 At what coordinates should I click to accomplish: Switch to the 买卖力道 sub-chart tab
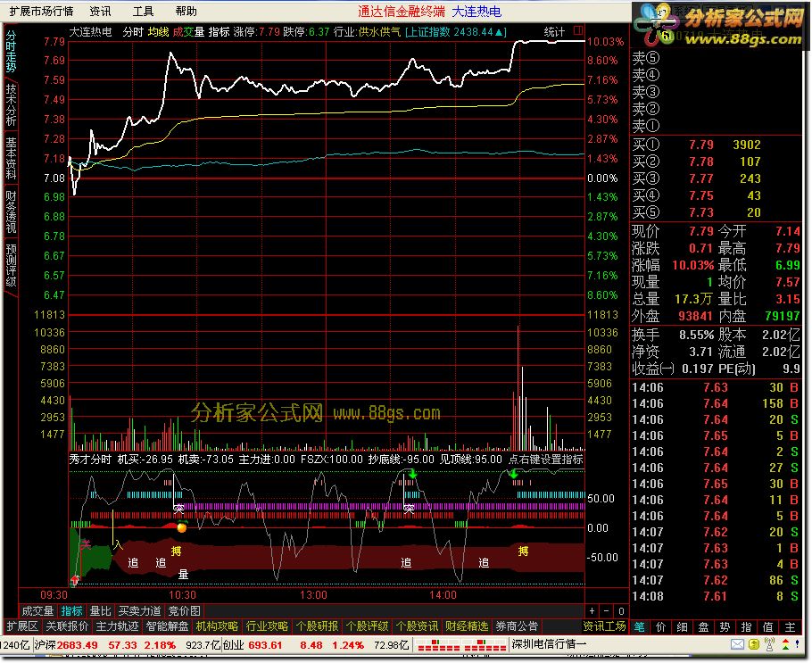[x=139, y=611]
